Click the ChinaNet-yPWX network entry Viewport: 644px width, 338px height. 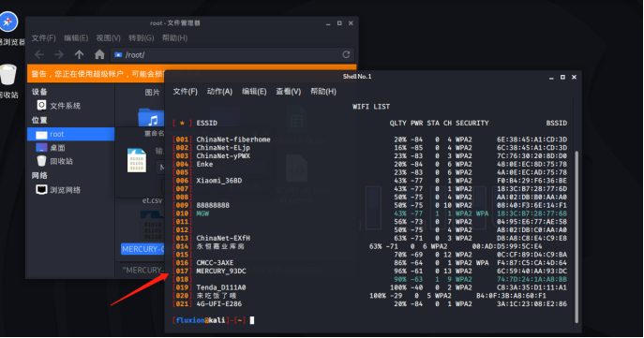[369, 155]
